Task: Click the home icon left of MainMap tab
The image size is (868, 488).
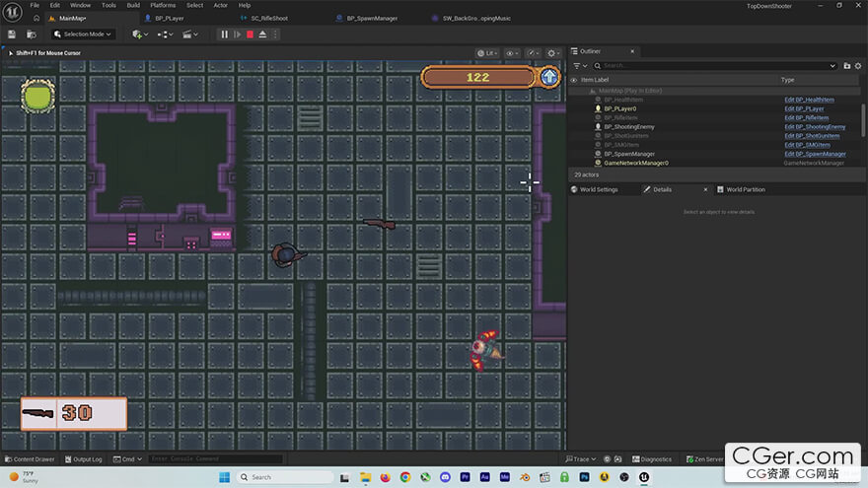Action: coord(36,19)
